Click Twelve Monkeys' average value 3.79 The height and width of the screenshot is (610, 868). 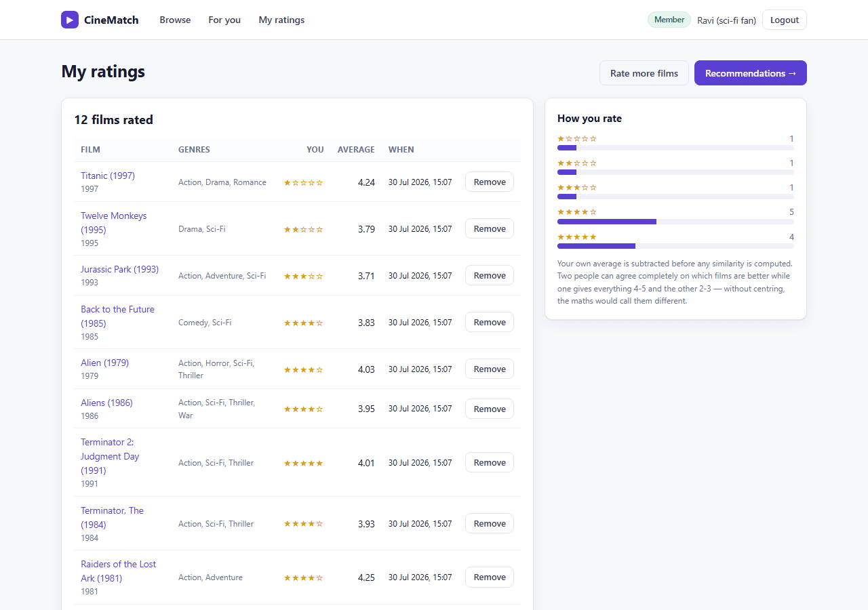click(366, 229)
